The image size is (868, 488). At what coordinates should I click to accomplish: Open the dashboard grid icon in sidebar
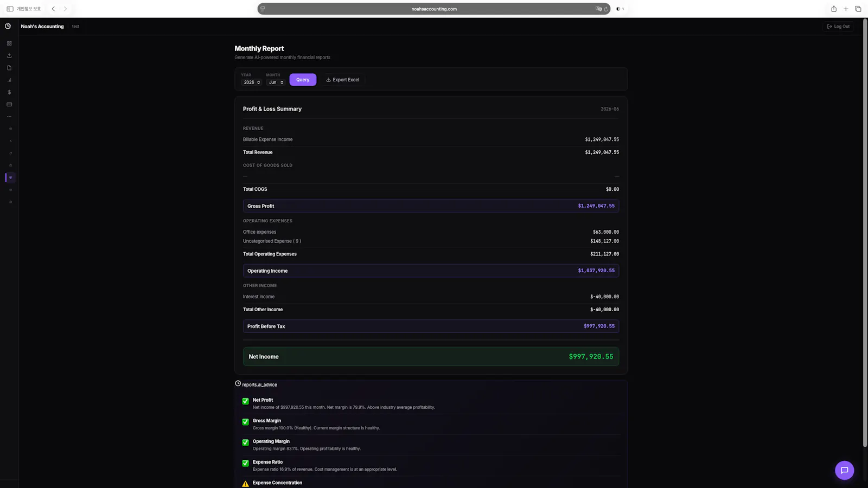(9, 43)
